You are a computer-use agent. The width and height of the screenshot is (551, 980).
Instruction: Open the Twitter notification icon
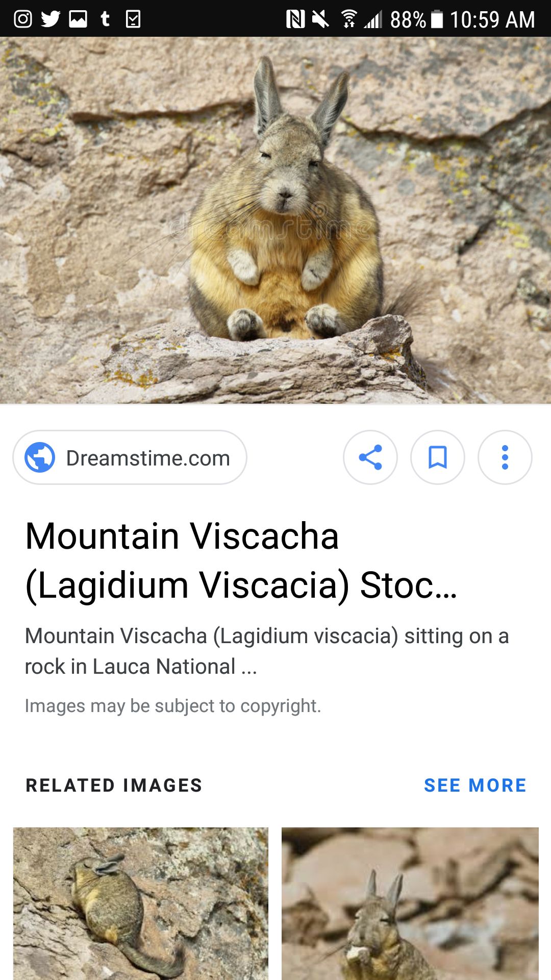(51, 19)
